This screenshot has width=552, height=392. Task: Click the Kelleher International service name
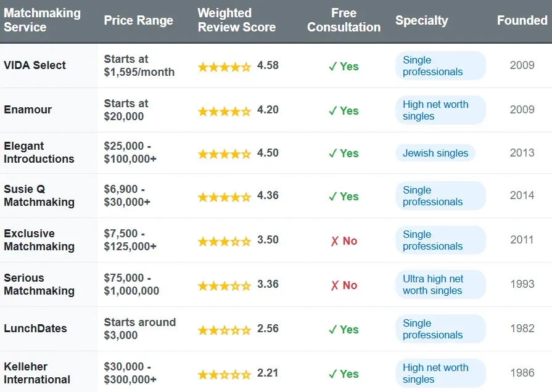[x=37, y=373]
